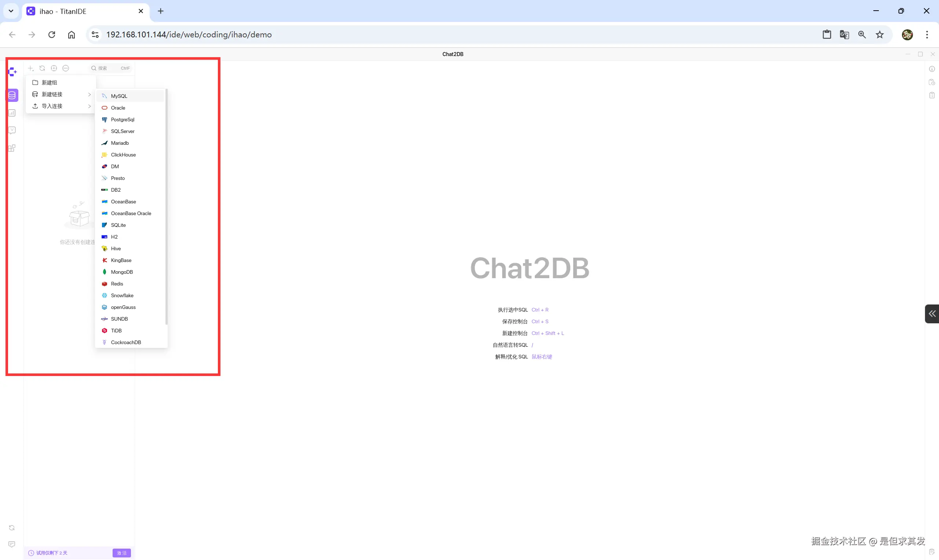939x560 pixels.
Task: Open the AI chat sidebar icon
Action: point(12,130)
